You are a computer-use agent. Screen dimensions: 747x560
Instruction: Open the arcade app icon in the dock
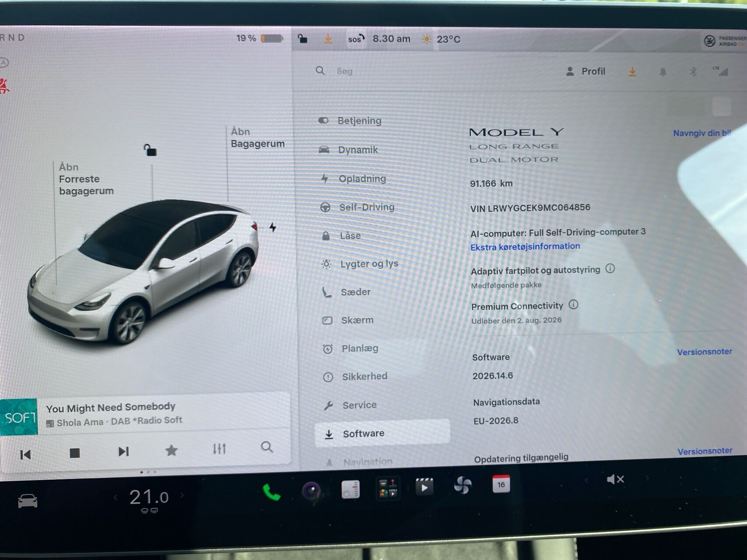coord(388,488)
